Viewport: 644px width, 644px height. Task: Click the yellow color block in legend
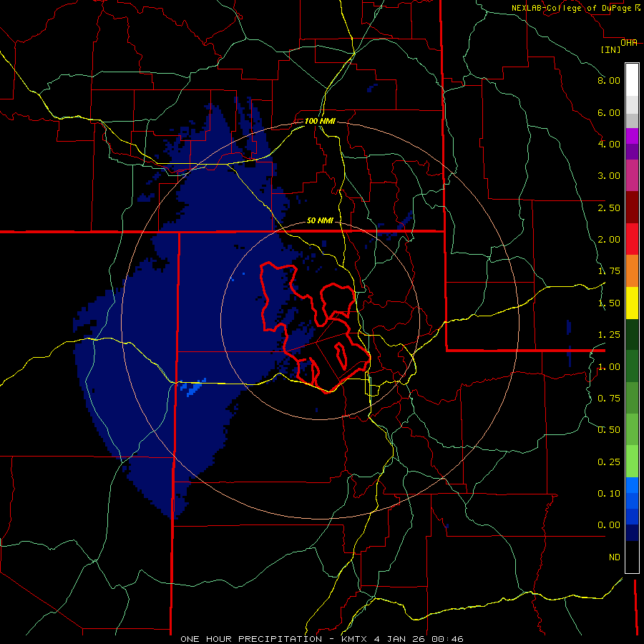(x=632, y=303)
